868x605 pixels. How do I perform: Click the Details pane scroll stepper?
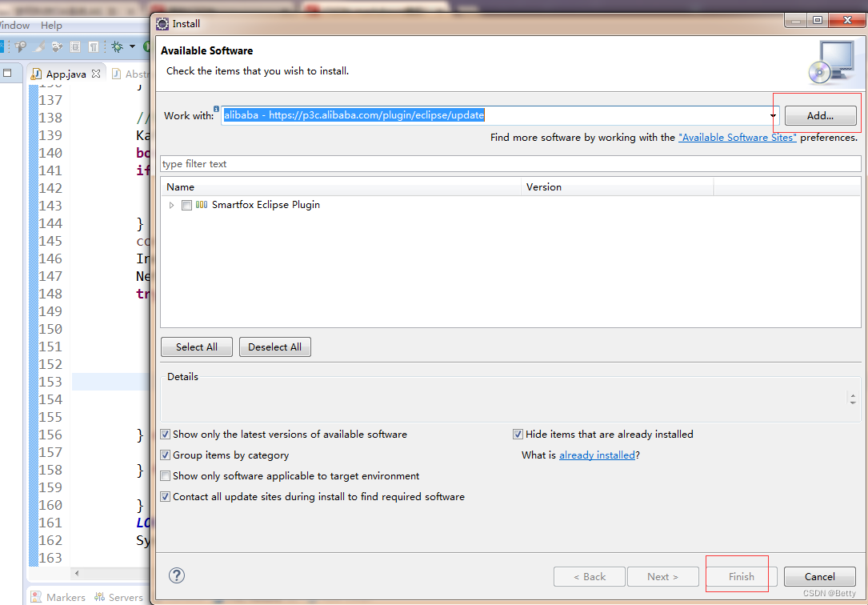pos(853,399)
